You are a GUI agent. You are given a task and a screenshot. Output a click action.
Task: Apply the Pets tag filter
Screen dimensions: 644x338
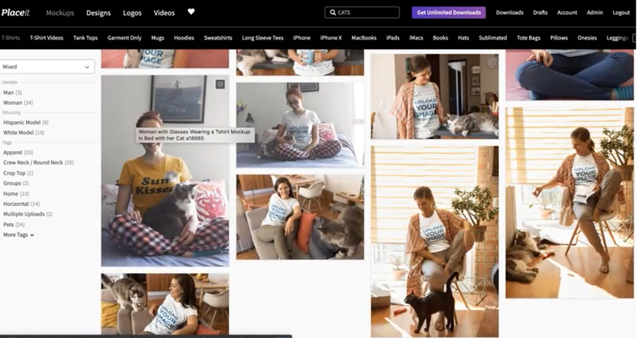(9, 224)
